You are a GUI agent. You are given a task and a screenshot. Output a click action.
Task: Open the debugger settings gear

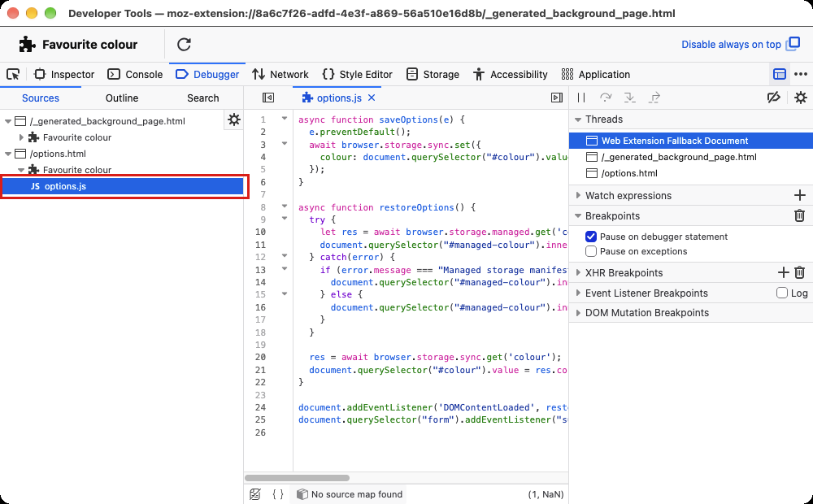(x=801, y=98)
